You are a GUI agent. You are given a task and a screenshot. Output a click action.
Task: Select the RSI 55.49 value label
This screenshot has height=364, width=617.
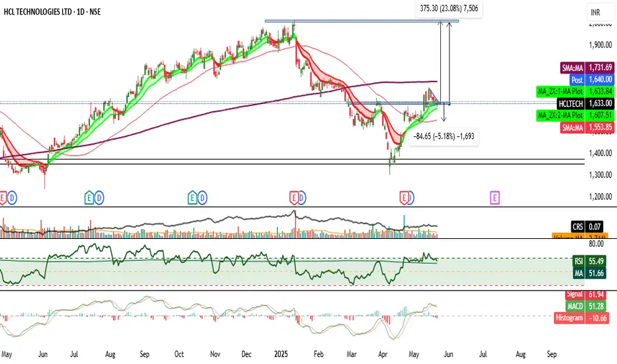589,261
